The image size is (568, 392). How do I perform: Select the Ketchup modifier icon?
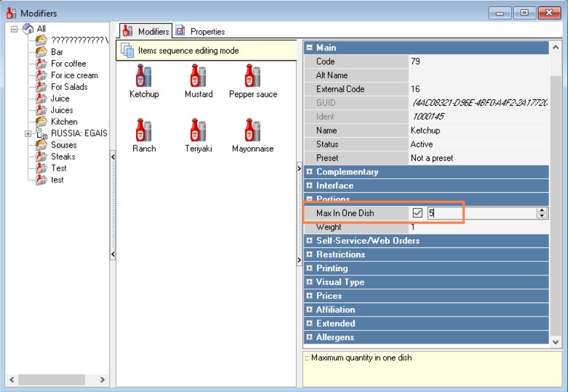[x=144, y=75]
